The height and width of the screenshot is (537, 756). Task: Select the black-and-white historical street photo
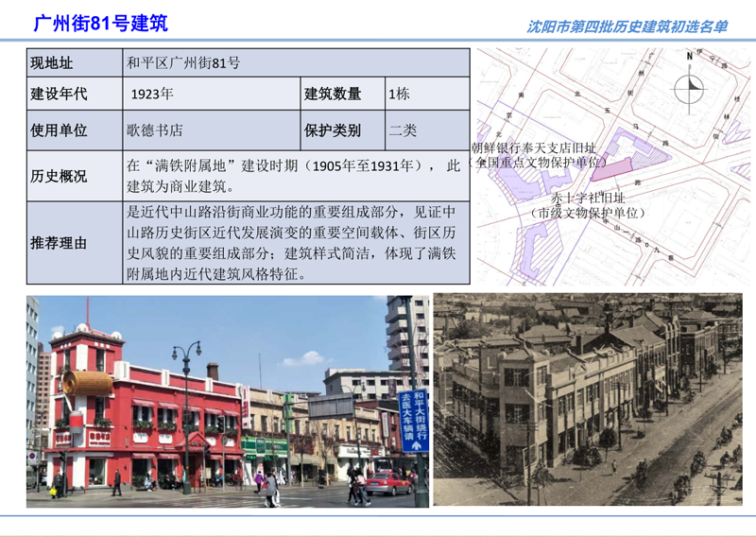(588, 401)
